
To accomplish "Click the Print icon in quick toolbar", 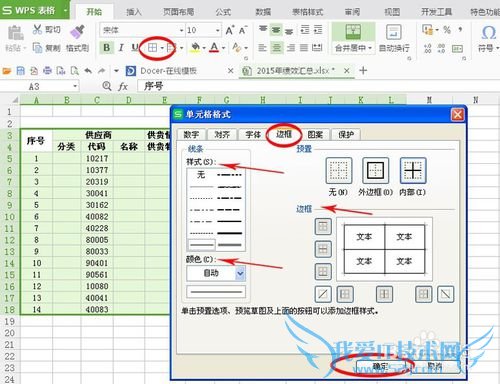I will coord(48,71).
